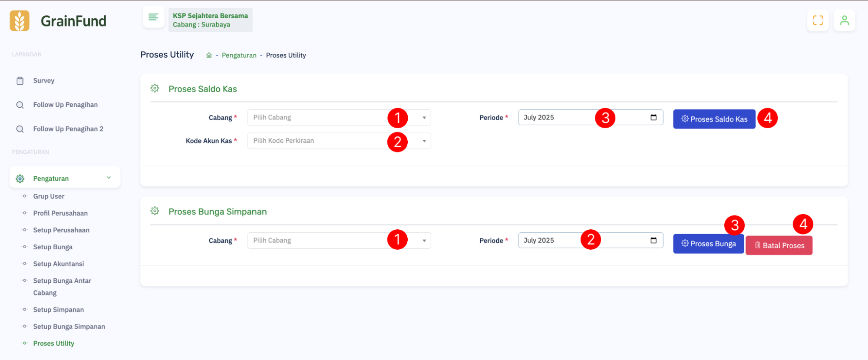Click the Survey clipboard icon

click(20, 81)
